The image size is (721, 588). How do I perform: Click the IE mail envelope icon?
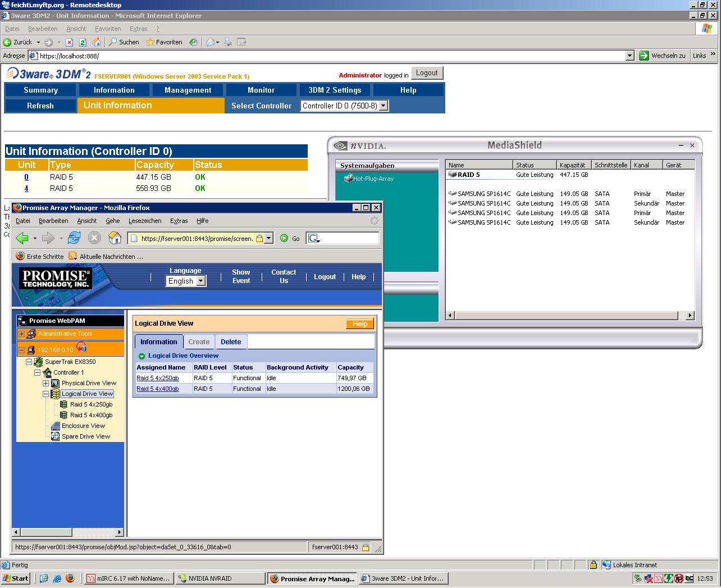coord(211,42)
